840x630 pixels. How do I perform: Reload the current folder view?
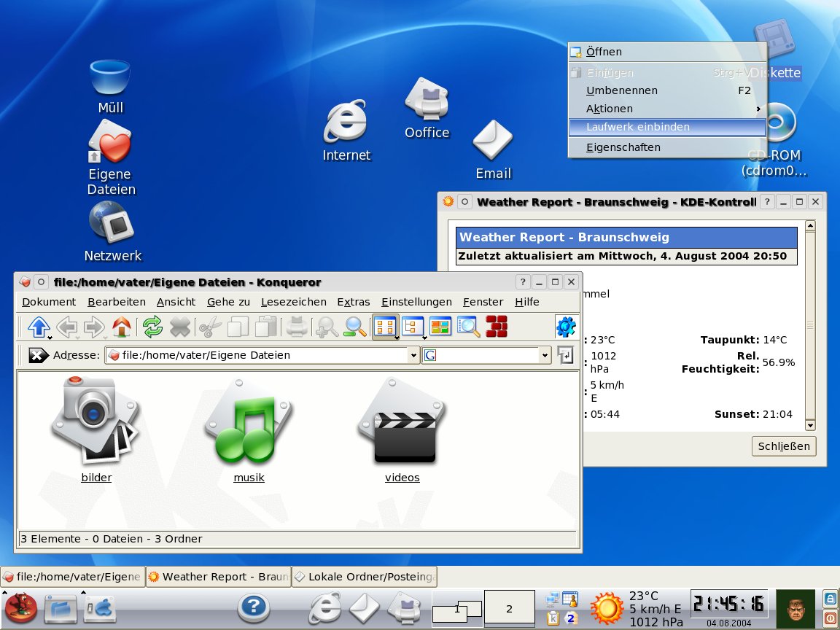tap(152, 327)
